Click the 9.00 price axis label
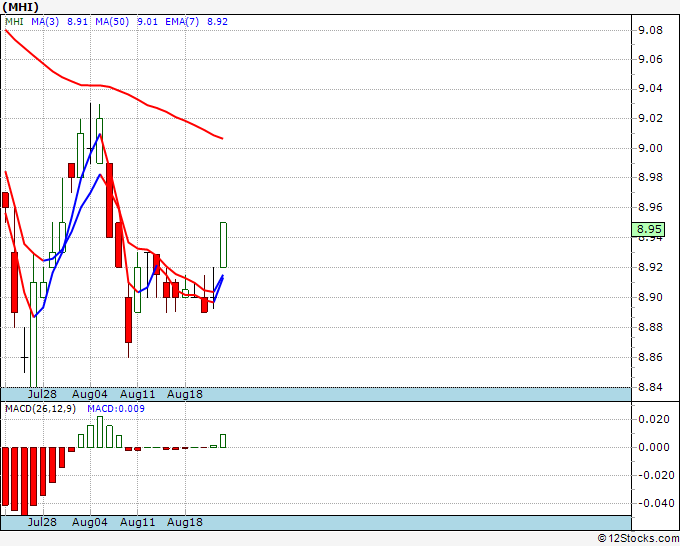The width and height of the screenshot is (680, 546). click(651, 148)
